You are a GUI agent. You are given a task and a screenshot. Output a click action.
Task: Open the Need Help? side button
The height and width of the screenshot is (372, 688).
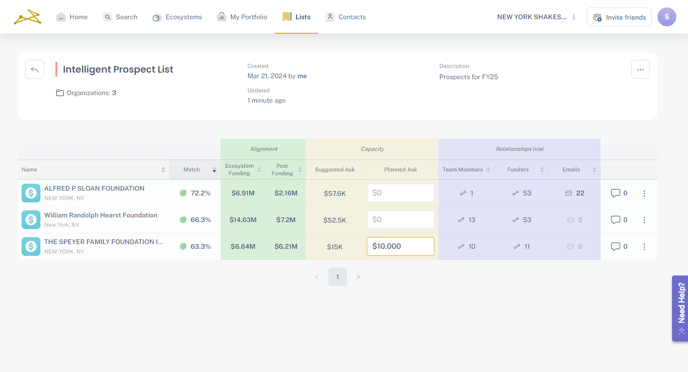click(680, 308)
